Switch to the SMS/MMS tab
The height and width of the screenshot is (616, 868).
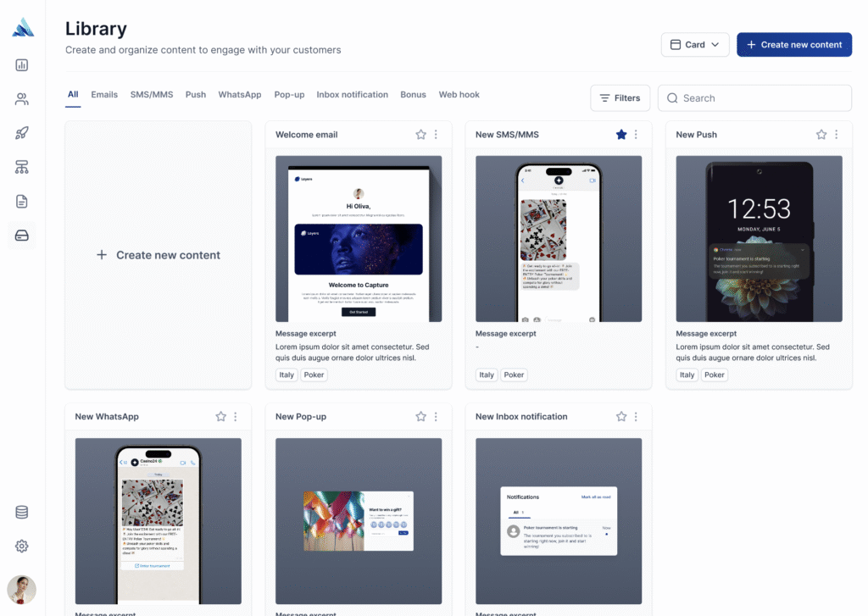click(x=152, y=95)
